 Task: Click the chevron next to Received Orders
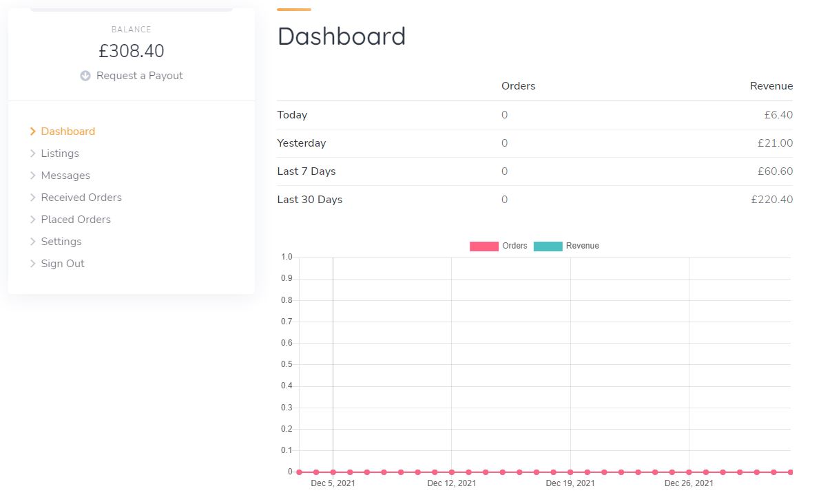click(32, 197)
